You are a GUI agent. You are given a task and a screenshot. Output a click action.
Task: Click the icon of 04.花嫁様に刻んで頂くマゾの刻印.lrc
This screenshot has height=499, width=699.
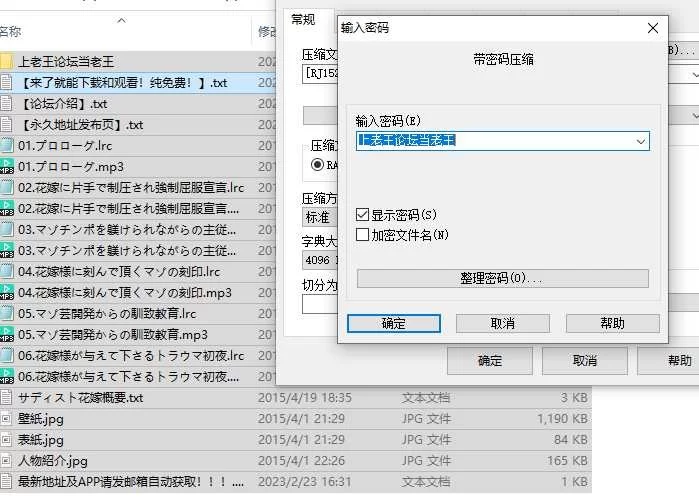pyautogui.click(x=6, y=271)
